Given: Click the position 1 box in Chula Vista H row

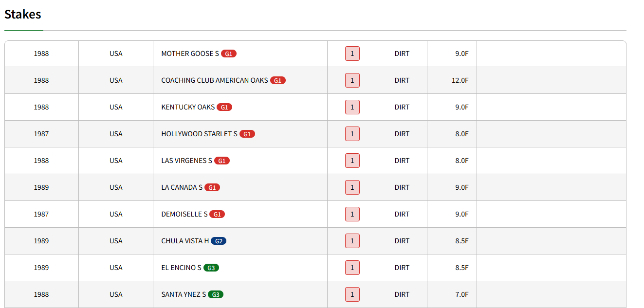Looking at the screenshot, I should point(352,241).
